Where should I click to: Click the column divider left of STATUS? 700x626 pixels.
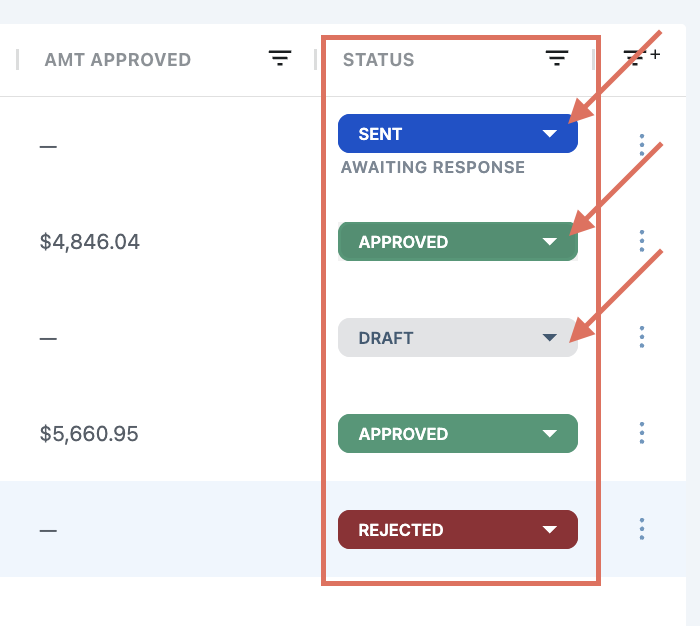pos(316,59)
